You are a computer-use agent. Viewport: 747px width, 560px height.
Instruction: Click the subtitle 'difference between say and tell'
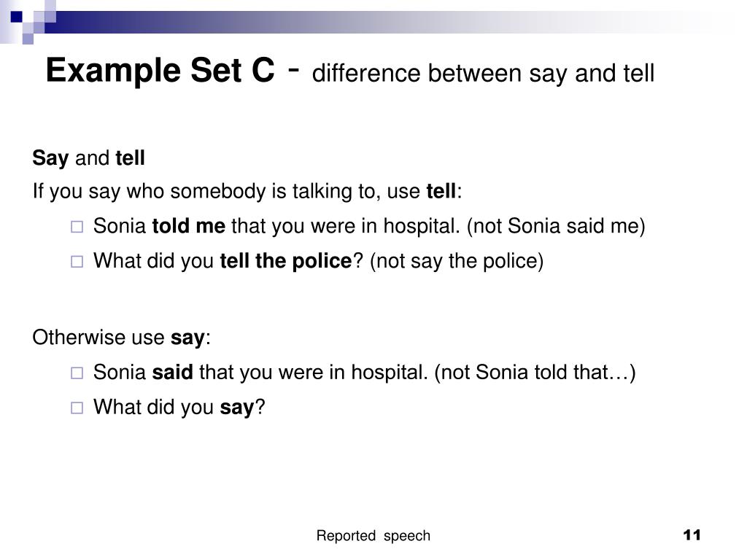tap(483, 74)
